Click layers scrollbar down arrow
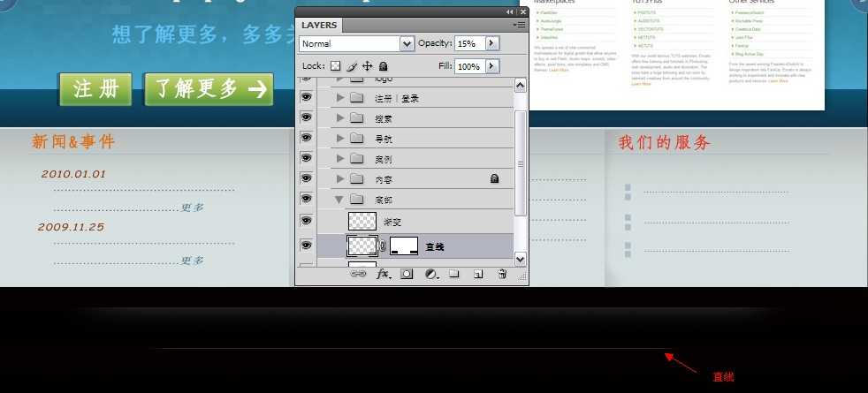The width and height of the screenshot is (868, 393). click(521, 259)
